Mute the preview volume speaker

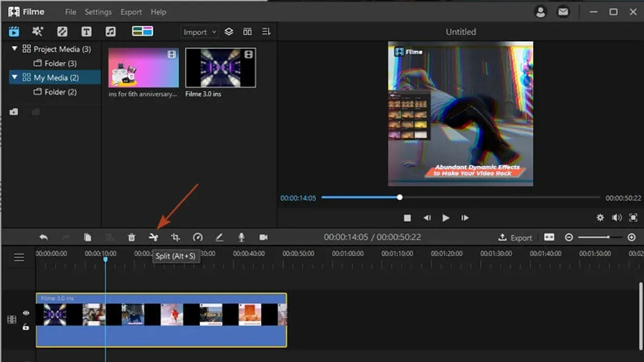[x=617, y=218]
